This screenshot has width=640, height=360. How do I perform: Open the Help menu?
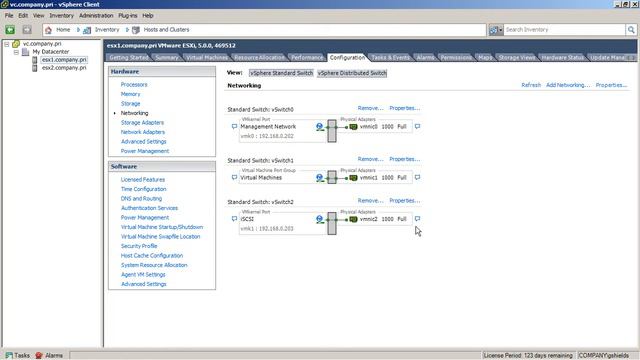point(148,16)
